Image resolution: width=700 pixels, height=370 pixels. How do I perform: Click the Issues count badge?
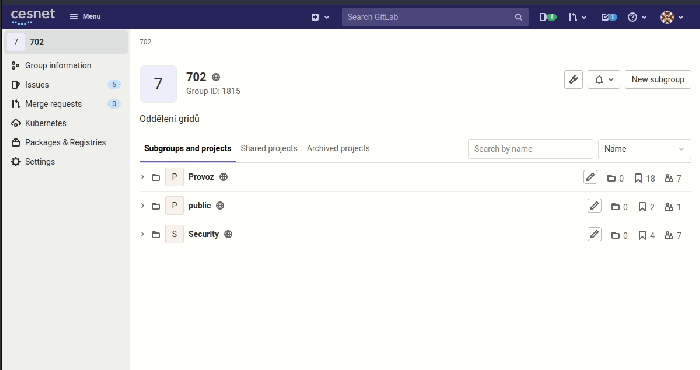click(114, 84)
